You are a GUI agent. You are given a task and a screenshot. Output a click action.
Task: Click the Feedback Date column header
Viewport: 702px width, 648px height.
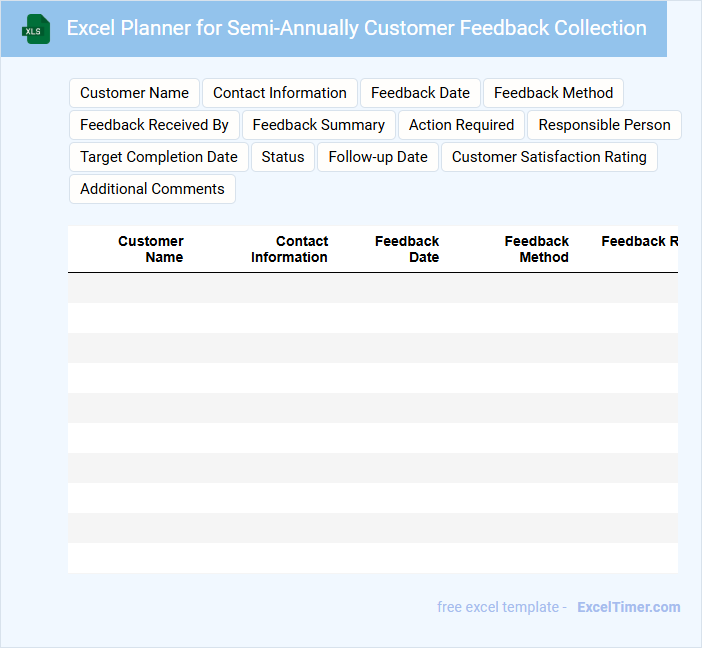pos(407,249)
